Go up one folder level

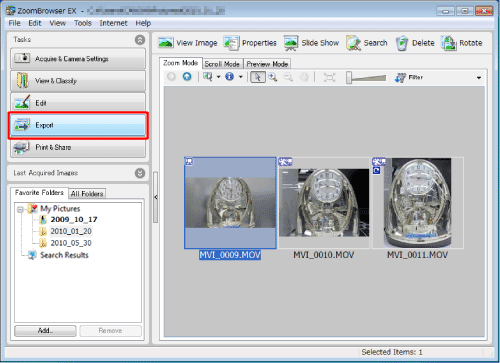[x=187, y=77]
